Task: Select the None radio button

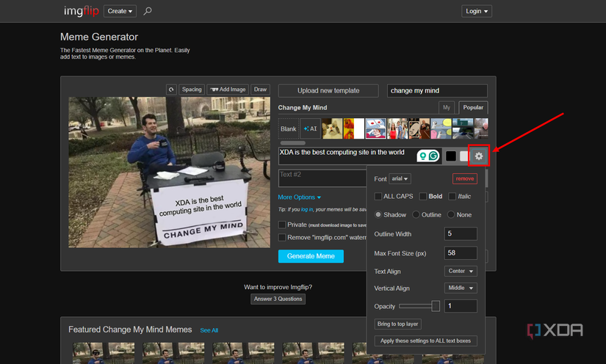Action: (x=450, y=214)
